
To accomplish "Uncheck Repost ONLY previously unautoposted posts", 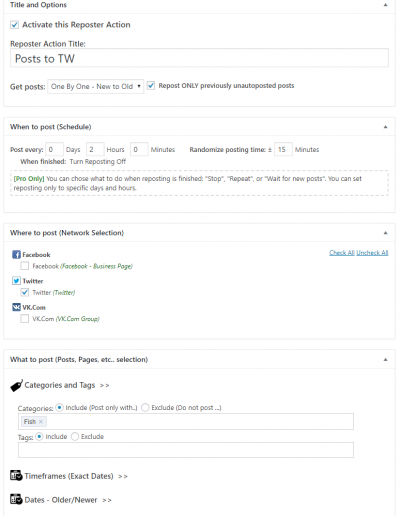I will pyautogui.click(x=151, y=86).
